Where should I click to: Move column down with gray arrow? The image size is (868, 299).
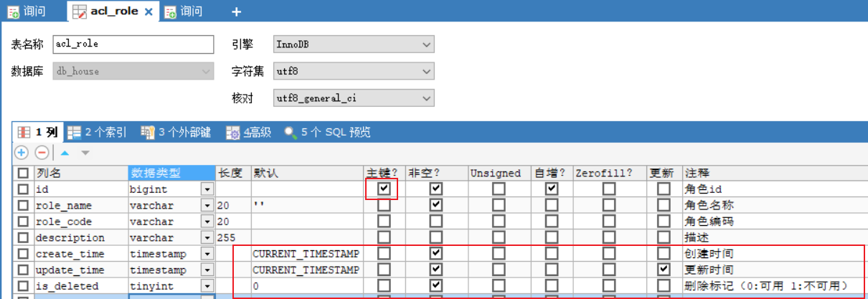click(x=85, y=153)
